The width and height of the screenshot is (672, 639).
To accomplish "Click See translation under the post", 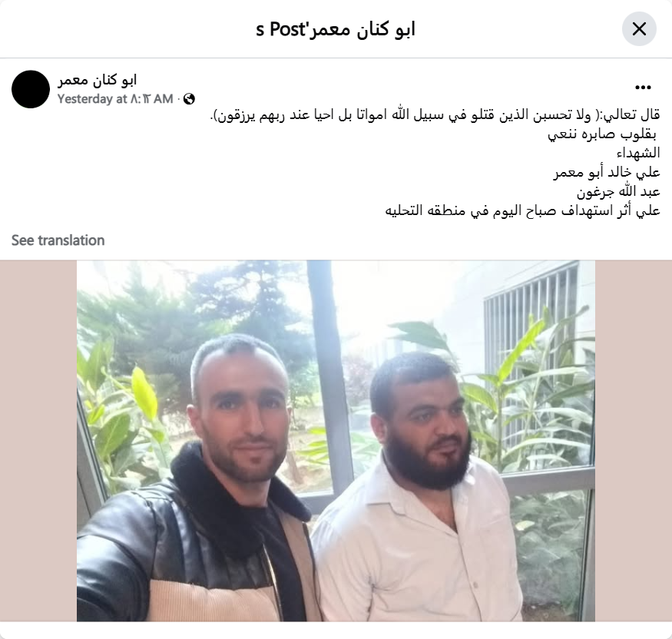I will click(x=58, y=240).
